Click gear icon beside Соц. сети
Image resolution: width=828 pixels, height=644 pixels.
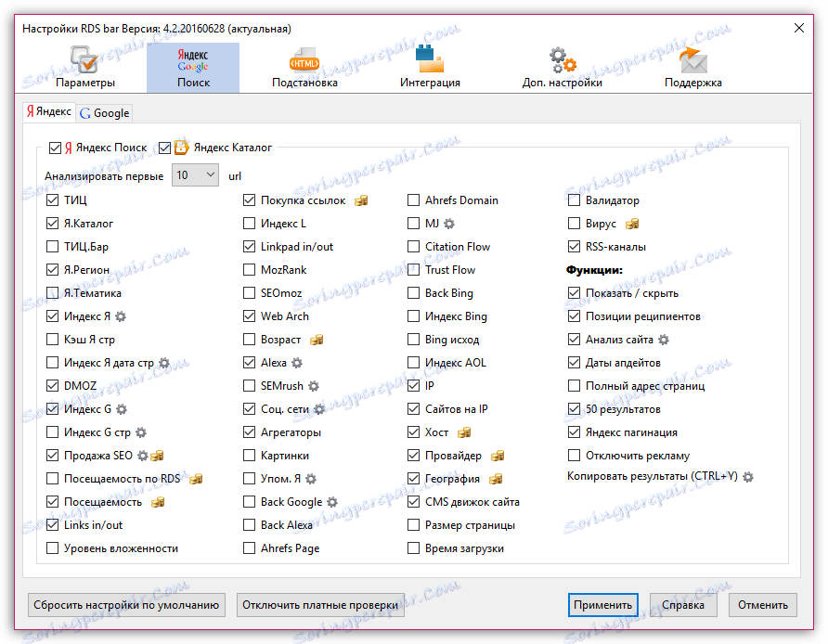pyautogui.click(x=319, y=409)
